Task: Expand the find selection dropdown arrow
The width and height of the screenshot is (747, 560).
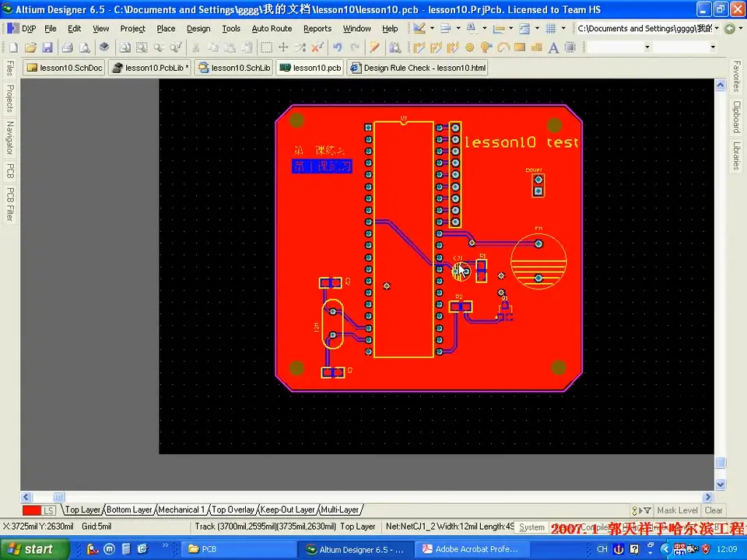Action: click(x=485, y=29)
